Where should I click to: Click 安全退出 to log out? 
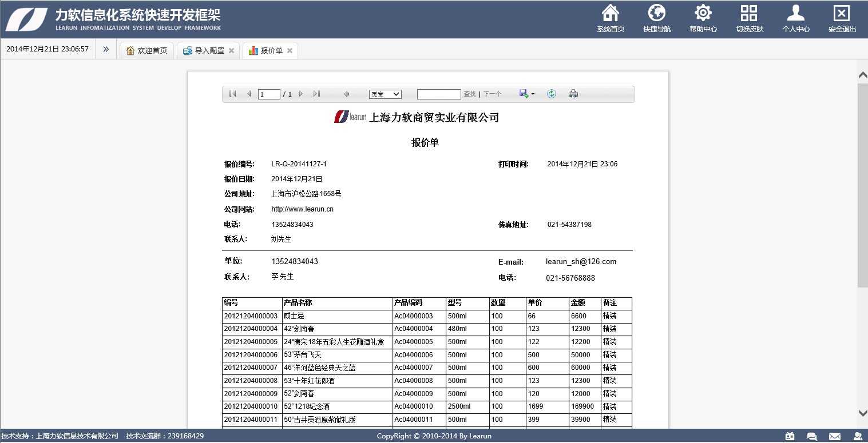pos(841,18)
